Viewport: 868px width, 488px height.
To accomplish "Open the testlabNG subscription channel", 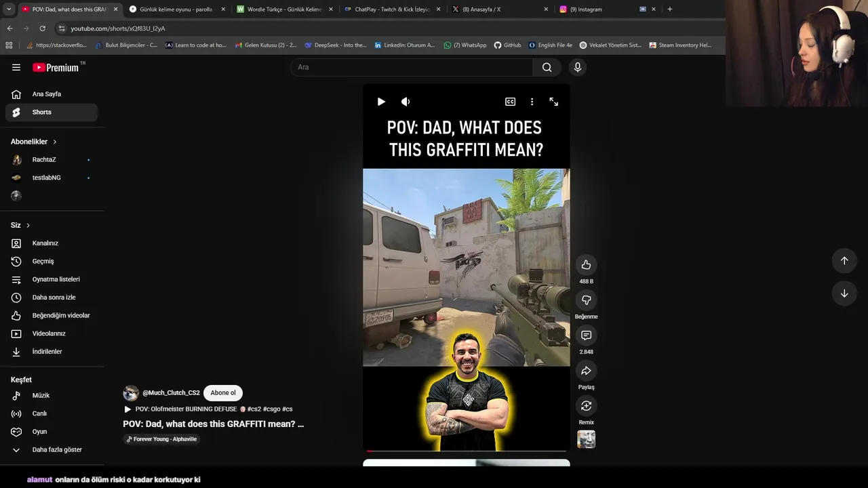I will (52, 178).
